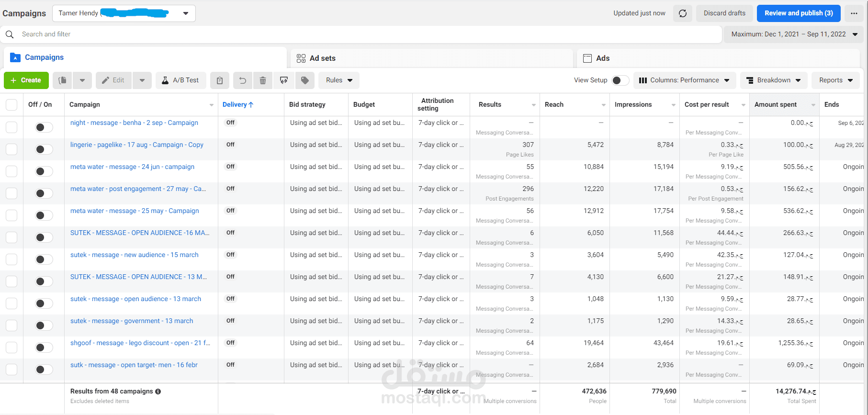The image size is (868, 415).
Task: Open the Reports dropdown
Action: click(x=836, y=80)
